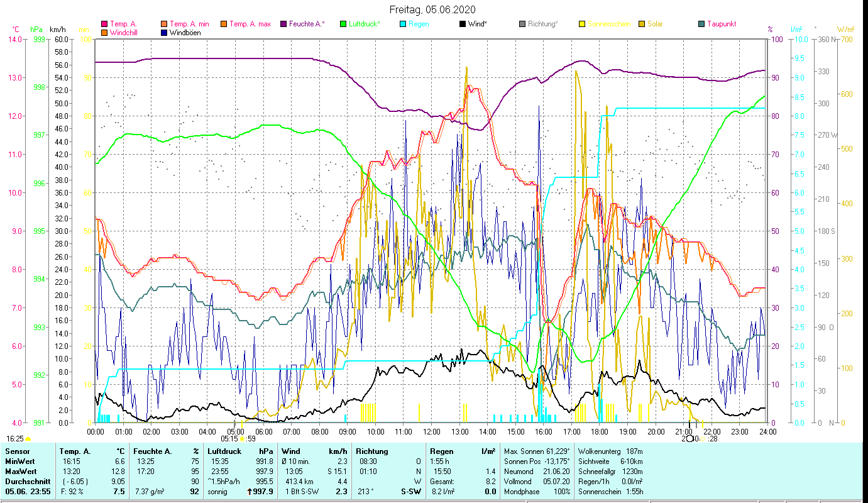The width and height of the screenshot is (868, 503).
Task: Click the Sonnen Pos -13,175° entry
Action: pyautogui.click(x=537, y=462)
